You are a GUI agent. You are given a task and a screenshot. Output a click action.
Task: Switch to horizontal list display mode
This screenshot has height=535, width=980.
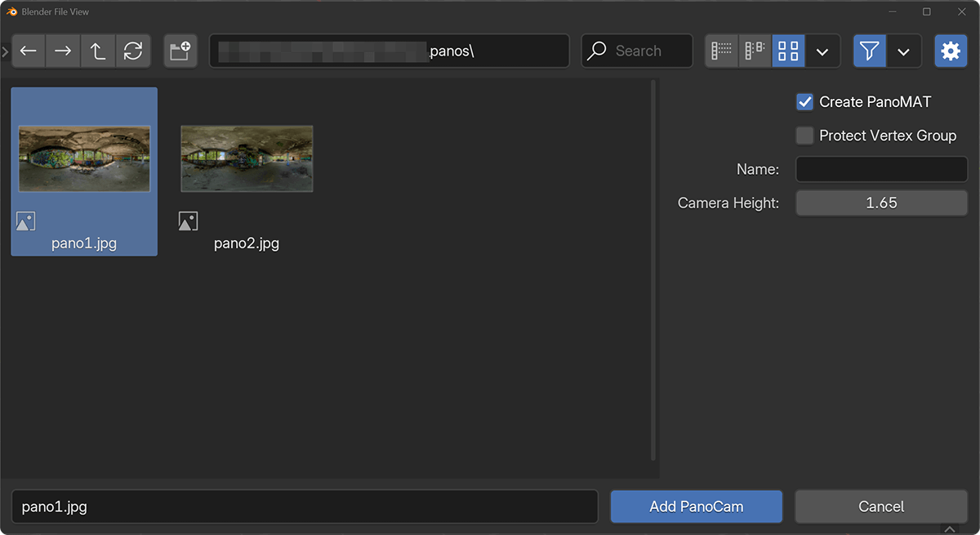755,51
